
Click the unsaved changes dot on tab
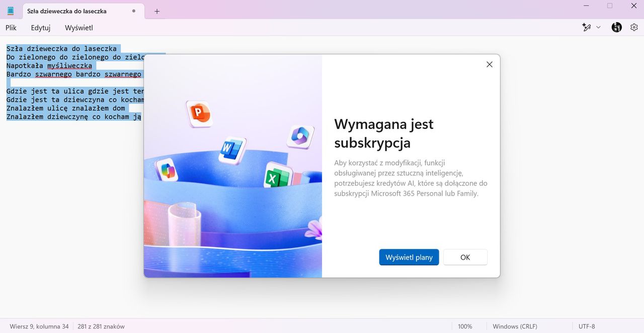(x=133, y=10)
